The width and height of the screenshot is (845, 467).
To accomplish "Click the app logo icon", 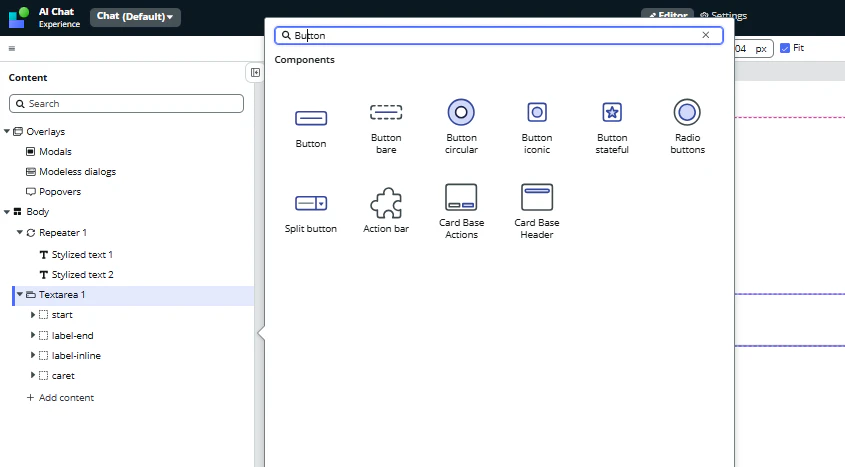I will [x=18, y=17].
